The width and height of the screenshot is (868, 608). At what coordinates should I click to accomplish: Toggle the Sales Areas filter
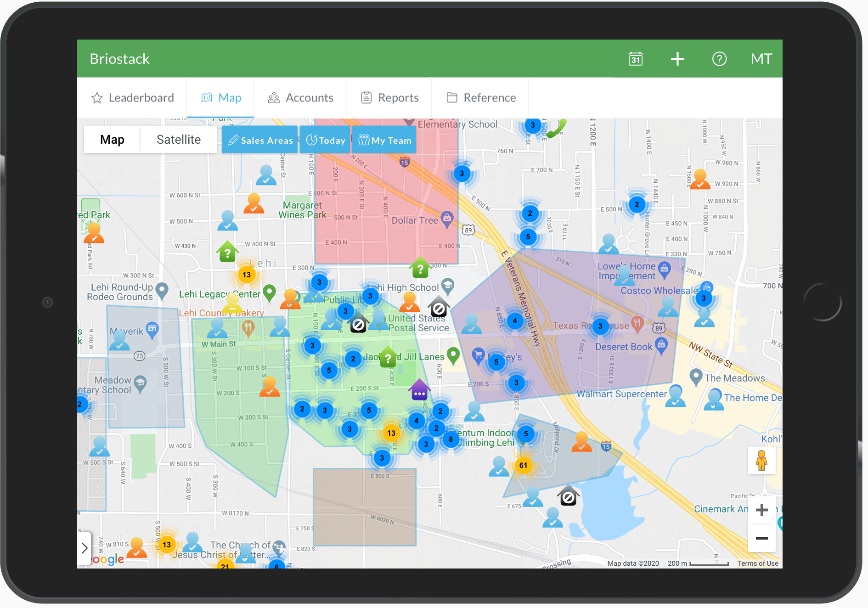260,140
